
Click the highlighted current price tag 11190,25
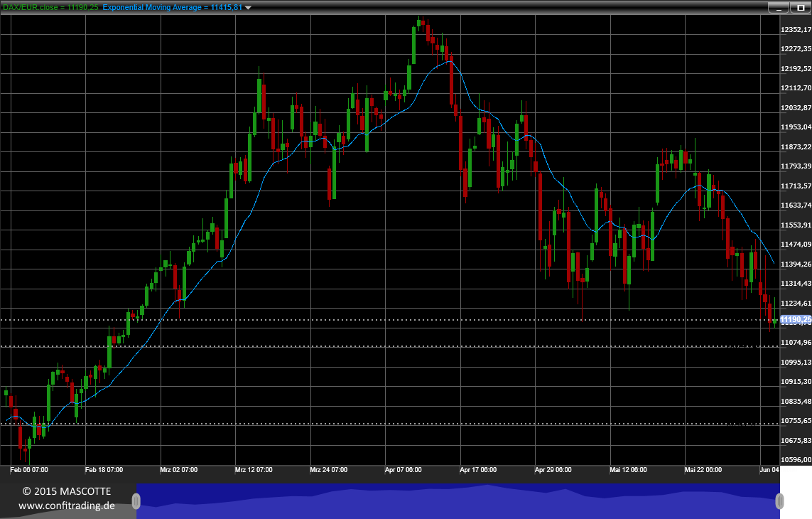pyautogui.click(x=796, y=319)
